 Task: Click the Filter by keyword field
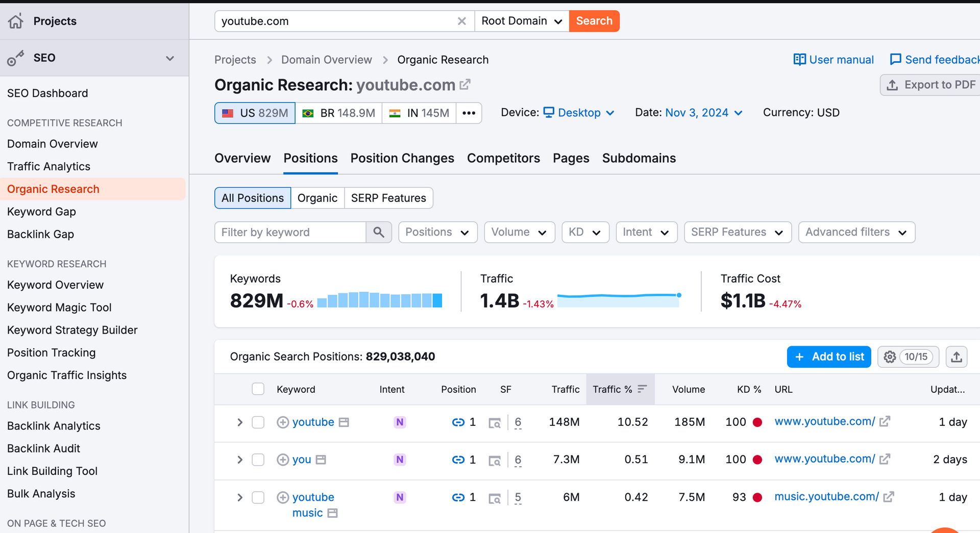coord(290,232)
